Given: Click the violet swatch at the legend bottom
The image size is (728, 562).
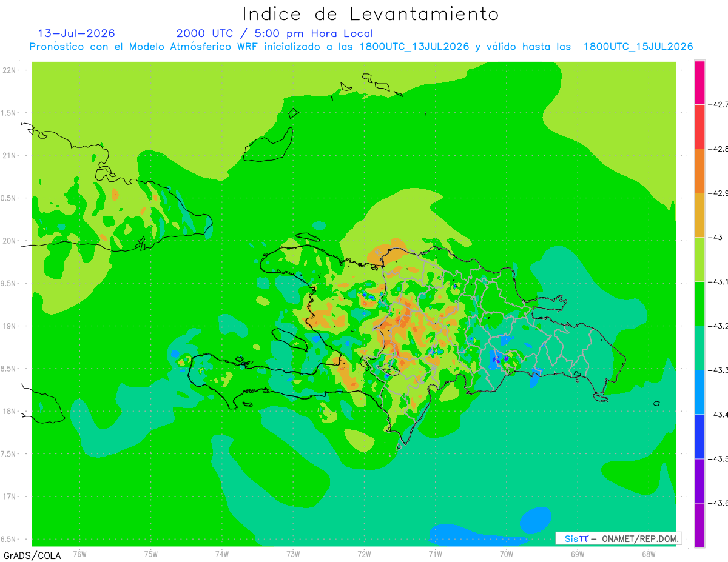Looking at the screenshot, I should [699, 525].
